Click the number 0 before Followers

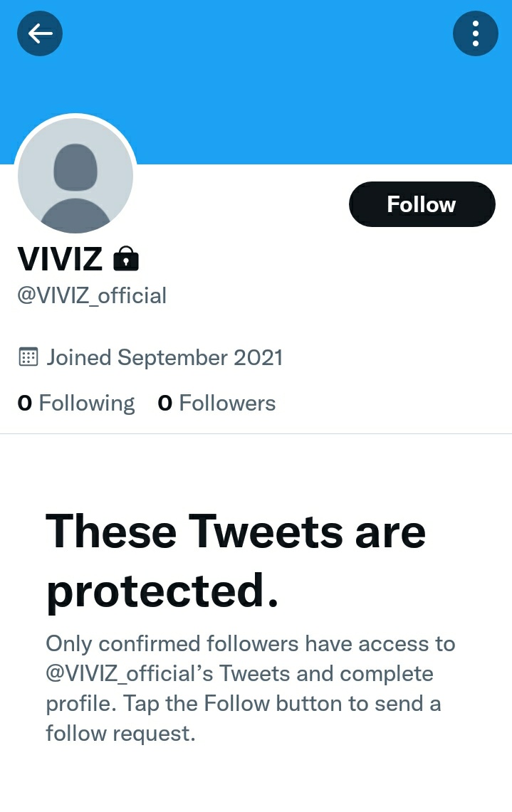click(165, 404)
